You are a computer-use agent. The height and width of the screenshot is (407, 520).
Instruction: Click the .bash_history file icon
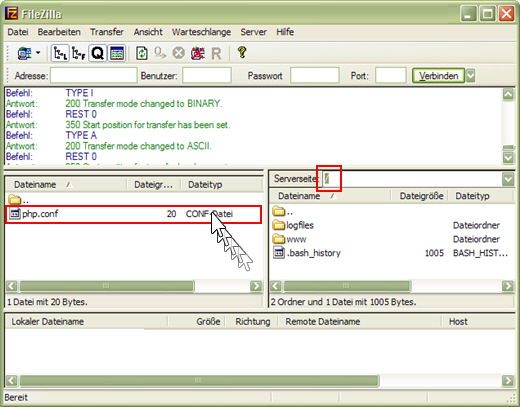click(x=279, y=253)
